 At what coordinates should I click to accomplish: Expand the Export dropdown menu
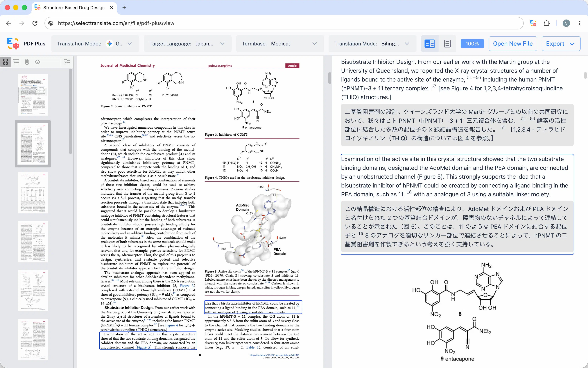tap(561, 44)
